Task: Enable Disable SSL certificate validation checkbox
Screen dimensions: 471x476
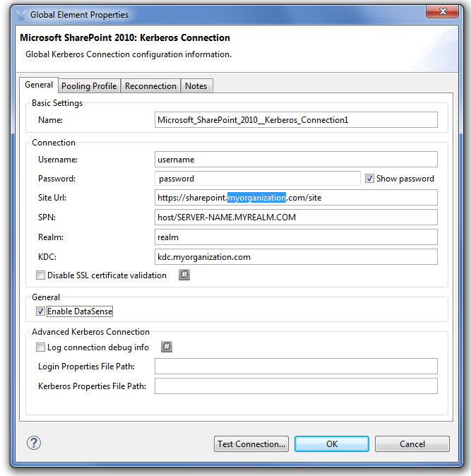Action: pyautogui.click(x=40, y=275)
